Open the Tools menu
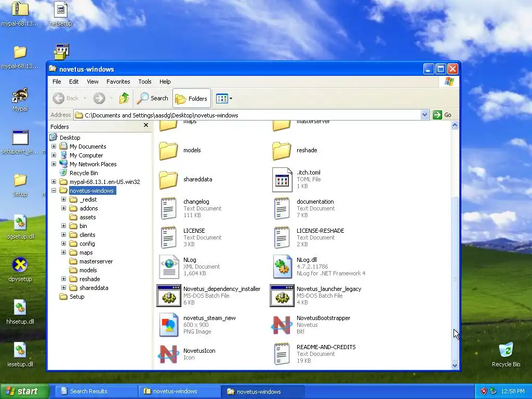Viewport: 532px width, 399px height. [x=145, y=82]
